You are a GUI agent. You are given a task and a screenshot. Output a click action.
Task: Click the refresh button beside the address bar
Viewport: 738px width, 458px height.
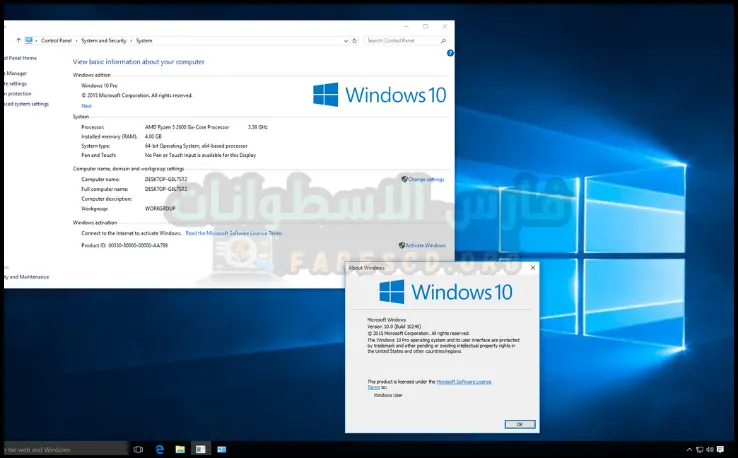point(356,40)
